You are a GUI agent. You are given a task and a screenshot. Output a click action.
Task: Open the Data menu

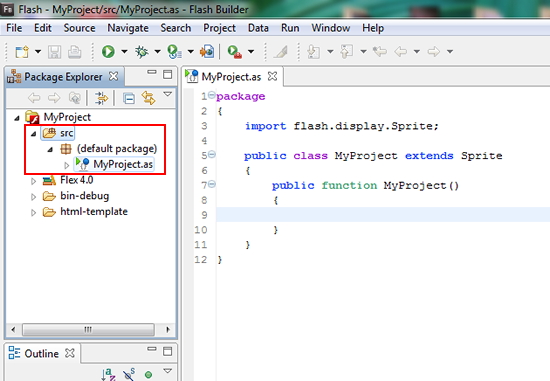[x=258, y=28]
